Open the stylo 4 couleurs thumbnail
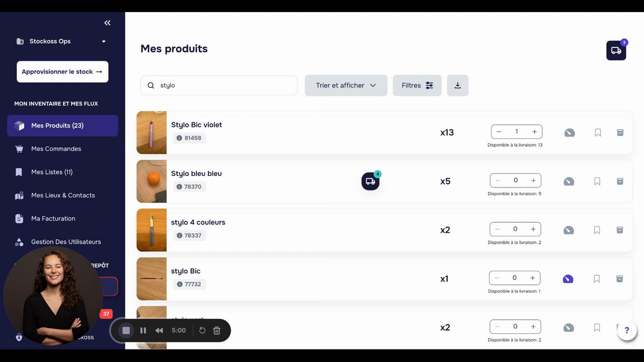 pyautogui.click(x=151, y=230)
